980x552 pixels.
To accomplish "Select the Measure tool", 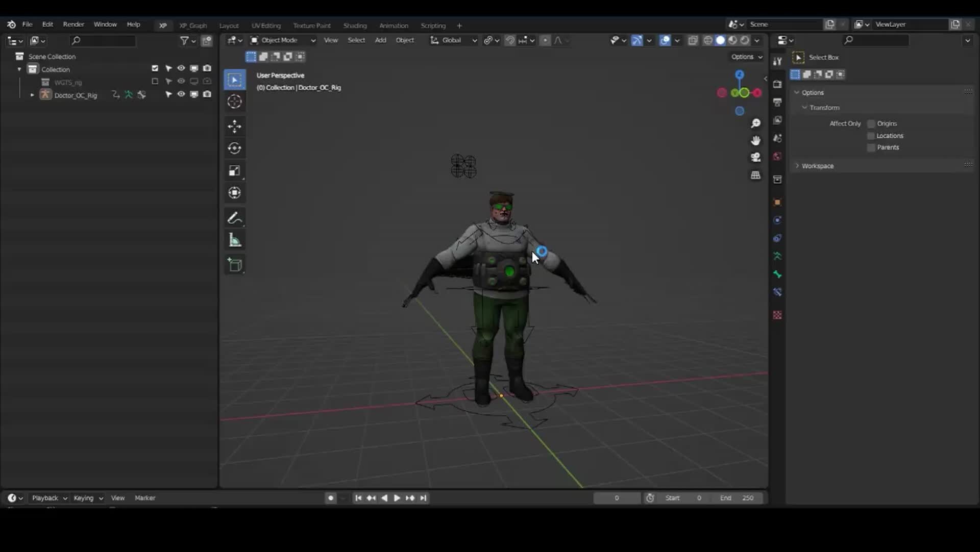I will (x=234, y=240).
